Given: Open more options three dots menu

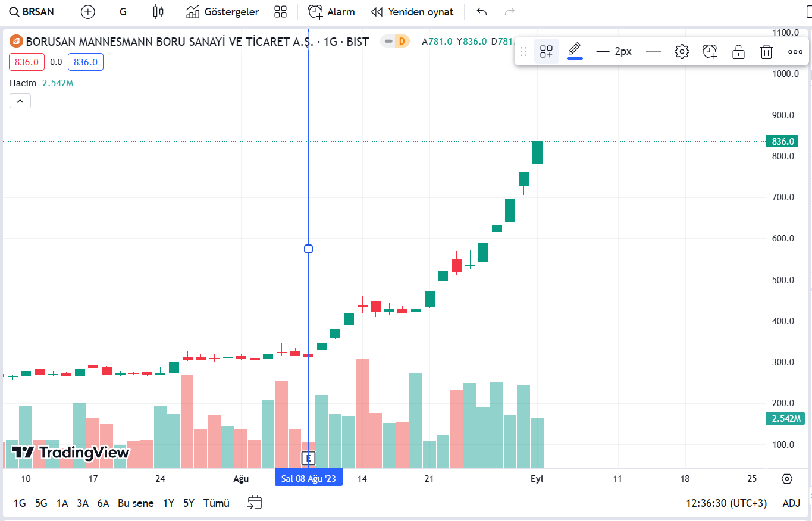Looking at the screenshot, I should (795, 52).
